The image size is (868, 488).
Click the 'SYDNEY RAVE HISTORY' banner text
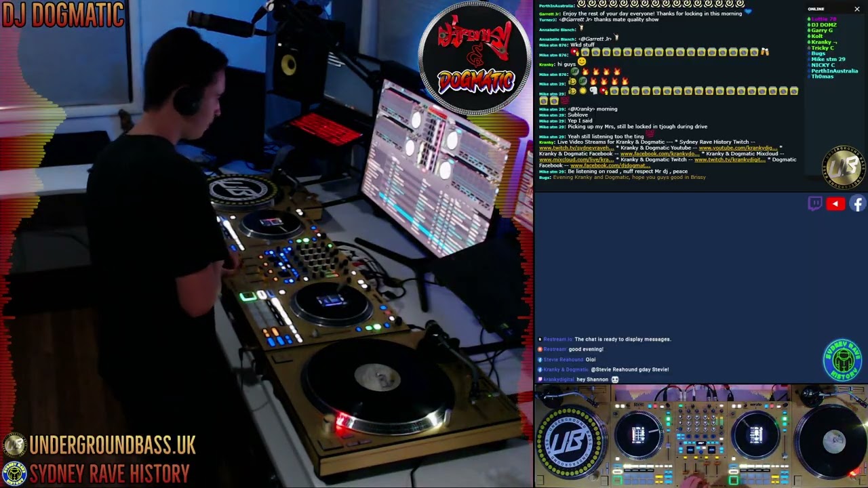(109, 473)
